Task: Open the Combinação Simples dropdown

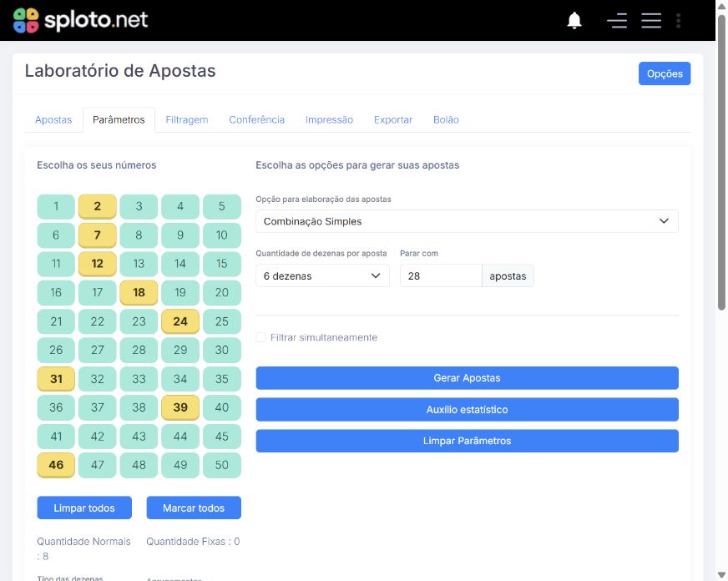Action: click(x=467, y=221)
